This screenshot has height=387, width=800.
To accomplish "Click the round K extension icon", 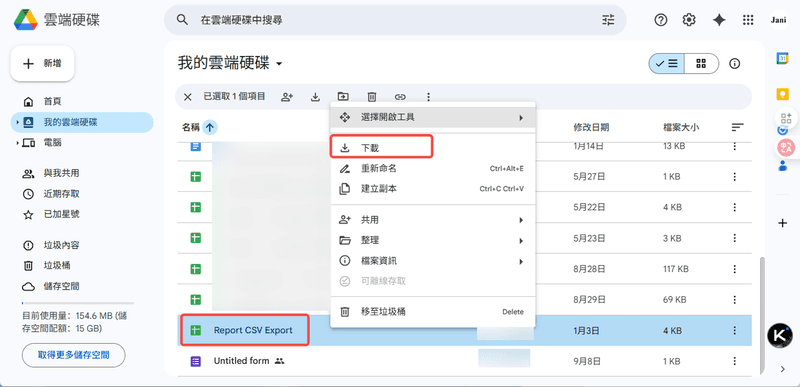I will pos(780,336).
